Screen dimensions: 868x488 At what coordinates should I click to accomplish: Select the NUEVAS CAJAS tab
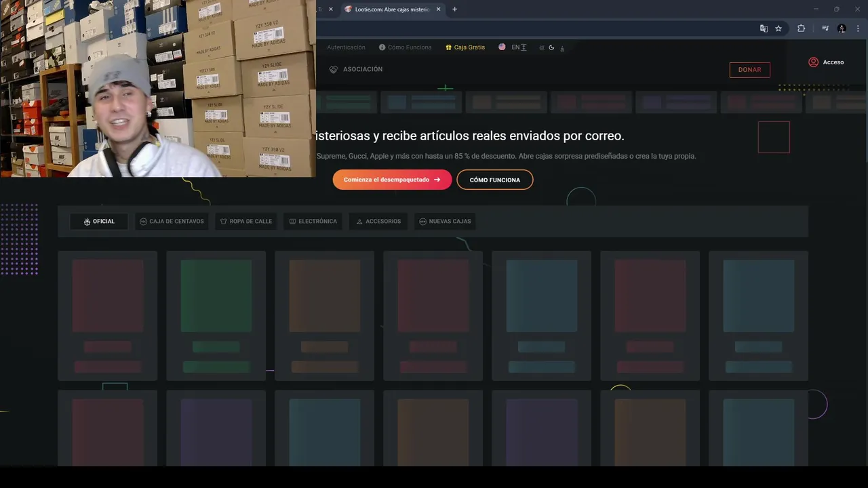[445, 222]
